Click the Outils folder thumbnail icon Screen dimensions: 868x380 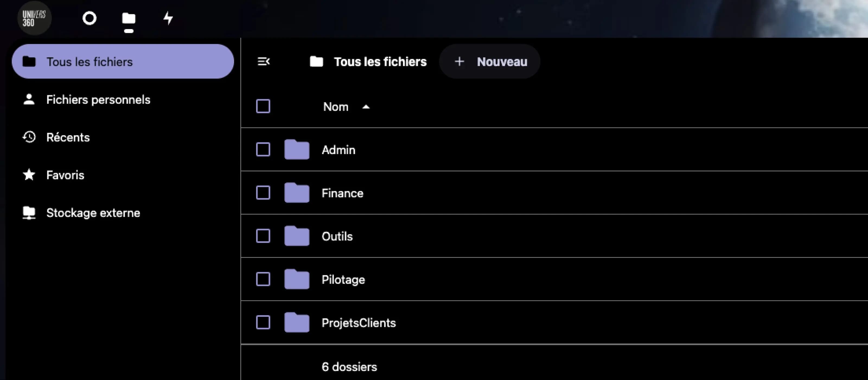tap(296, 236)
